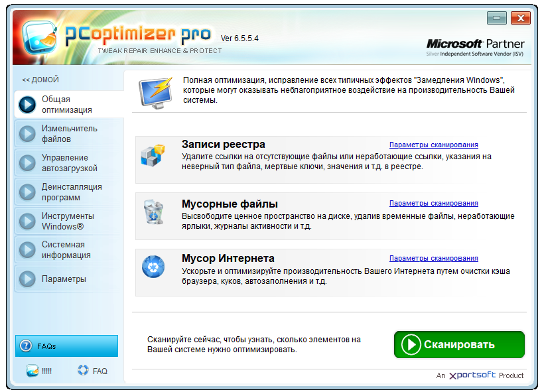Select Деинсталляция программ in sidebar
This screenshot has width=542, height=392.
(x=69, y=192)
